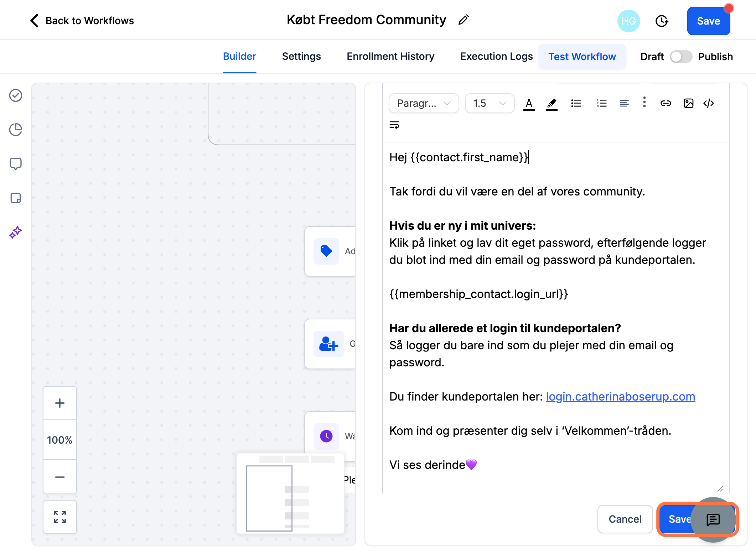This screenshot has width=756, height=554.
Task: Click after Hej {{contact.first_name}} in the editor
Action: pos(529,157)
